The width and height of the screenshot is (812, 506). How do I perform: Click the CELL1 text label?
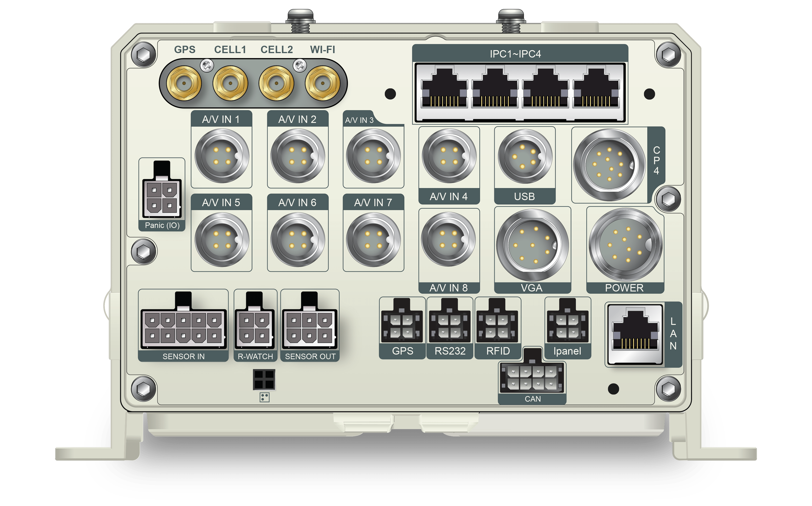(230, 50)
